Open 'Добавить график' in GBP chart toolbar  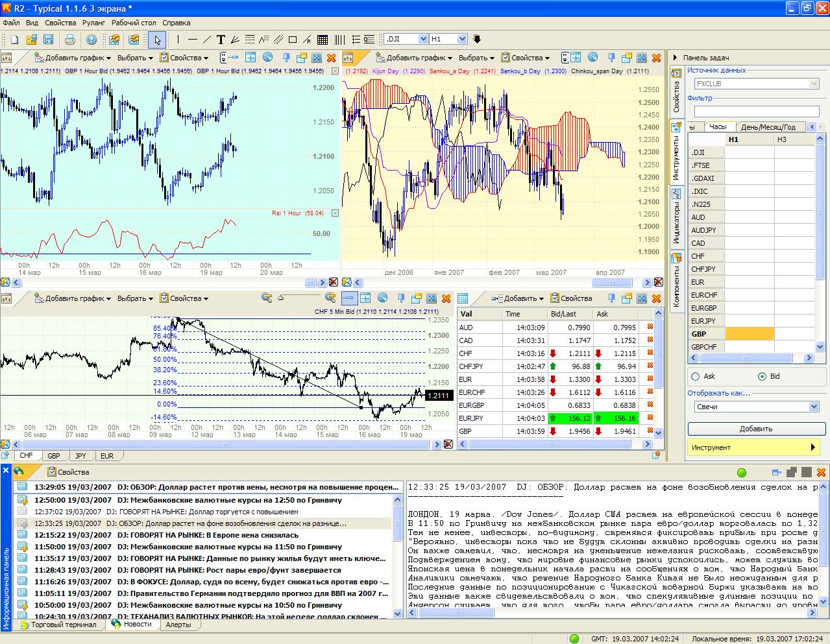pos(73,58)
